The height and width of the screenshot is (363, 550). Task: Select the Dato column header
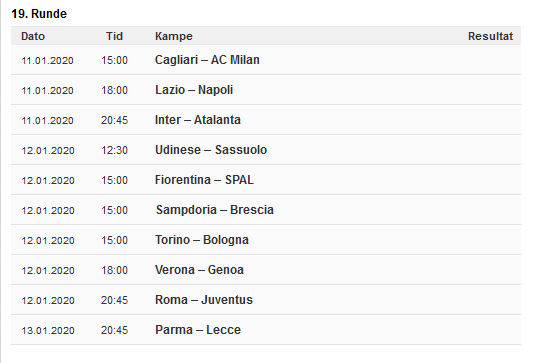pos(33,36)
